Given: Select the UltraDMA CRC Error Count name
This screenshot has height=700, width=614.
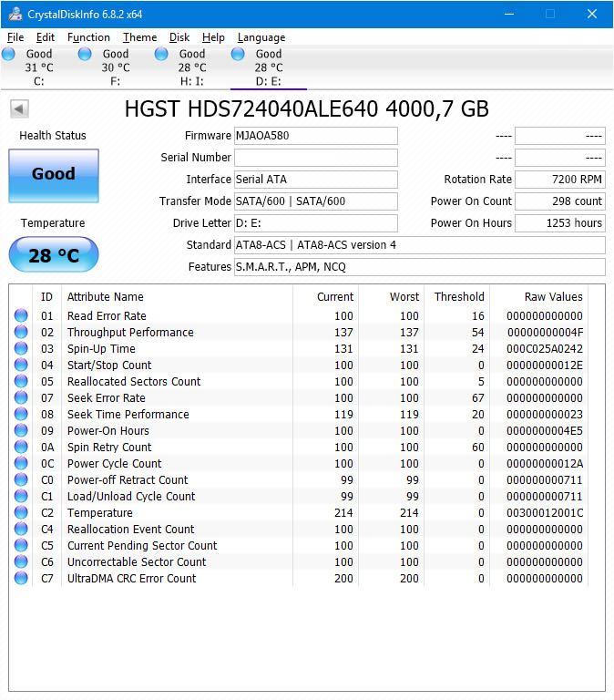Looking at the screenshot, I should tap(131, 579).
